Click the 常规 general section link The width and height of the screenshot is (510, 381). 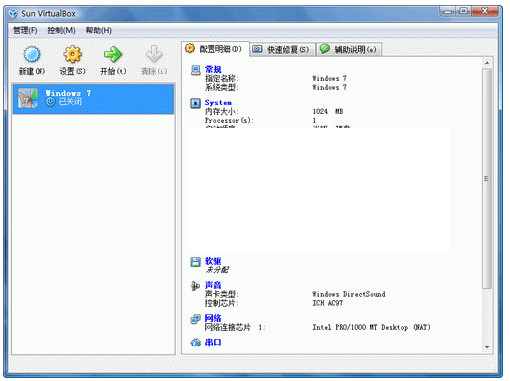(213, 69)
